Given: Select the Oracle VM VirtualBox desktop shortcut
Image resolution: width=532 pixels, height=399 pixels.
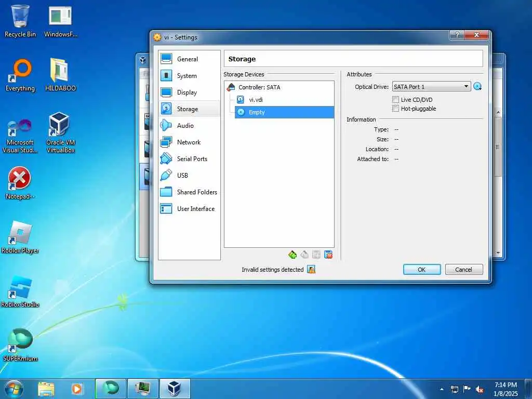Looking at the screenshot, I should [60, 133].
